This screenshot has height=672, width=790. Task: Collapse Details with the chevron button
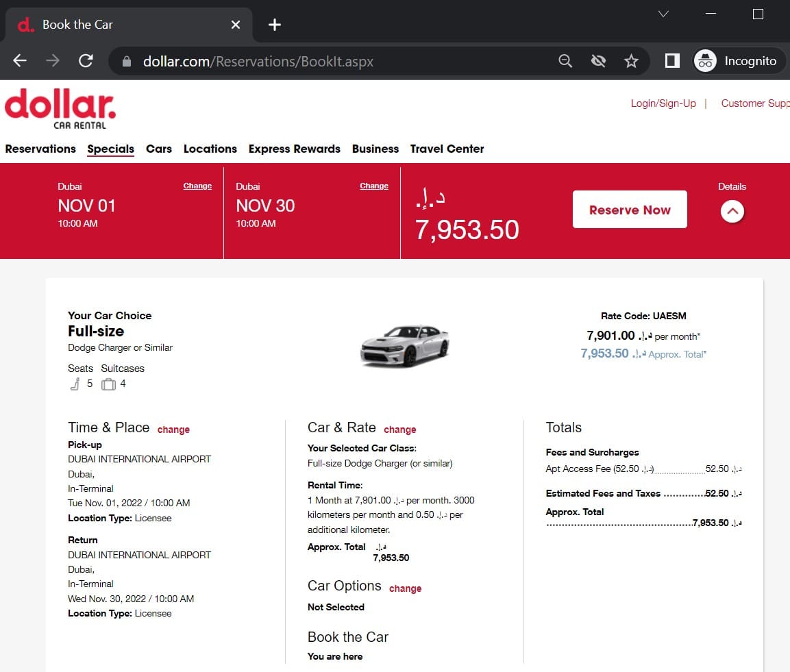click(732, 211)
